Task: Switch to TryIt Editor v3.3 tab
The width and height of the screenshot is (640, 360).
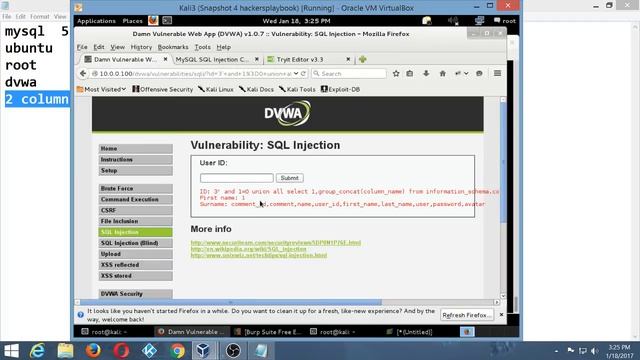Action: click(x=300, y=59)
